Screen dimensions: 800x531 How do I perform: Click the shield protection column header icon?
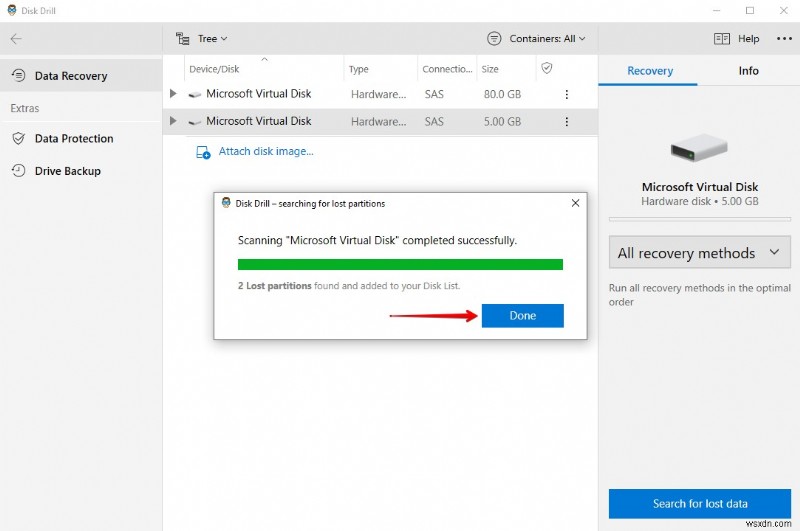point(546,68)
